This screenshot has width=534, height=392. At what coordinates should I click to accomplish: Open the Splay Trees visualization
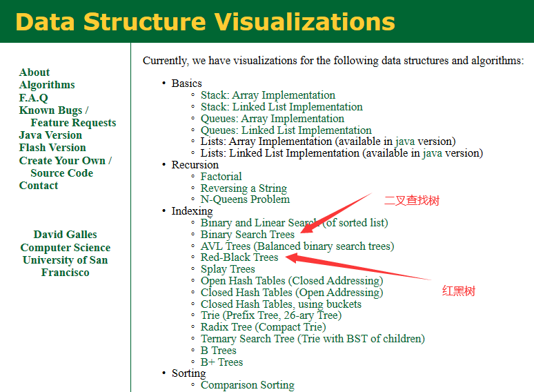[228, 269]
